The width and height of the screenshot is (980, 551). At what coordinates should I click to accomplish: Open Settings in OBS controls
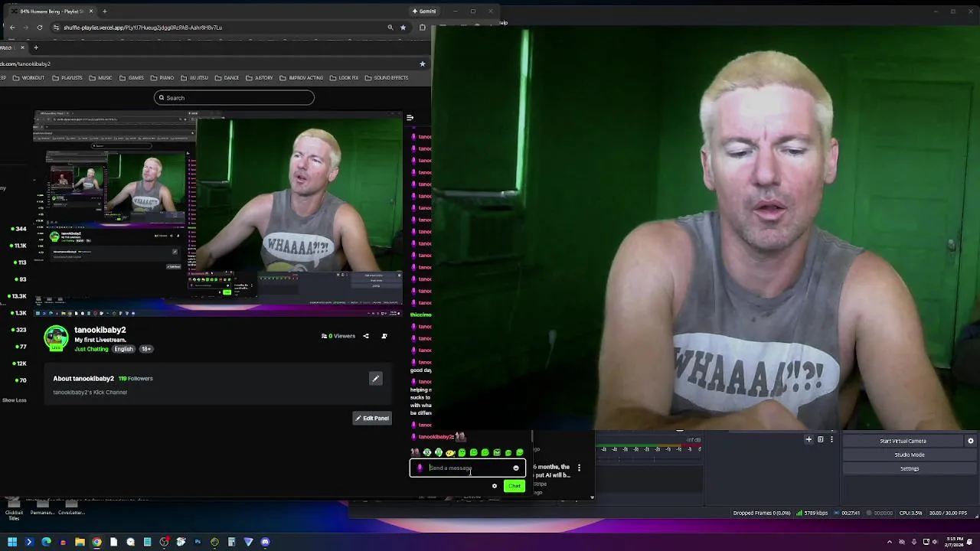(x=910, y=468)
